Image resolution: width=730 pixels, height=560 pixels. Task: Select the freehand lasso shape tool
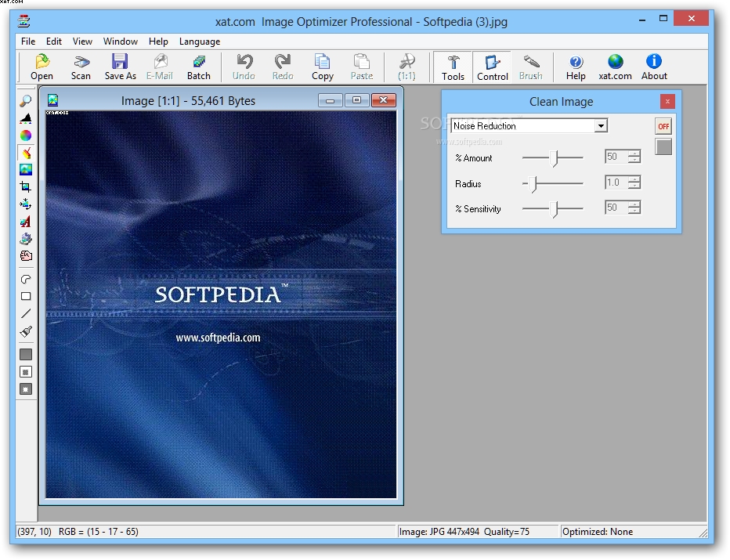[26, 280]
